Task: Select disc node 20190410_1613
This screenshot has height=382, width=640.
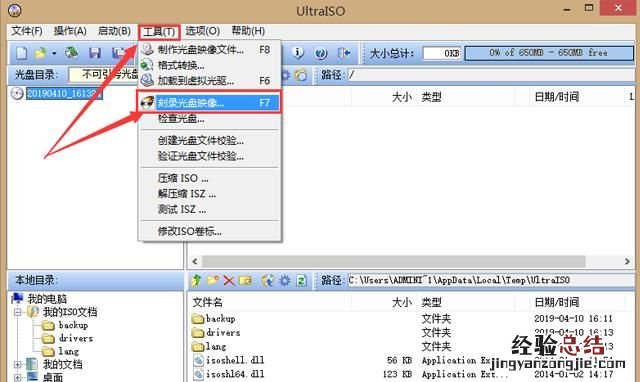Action: tap(64, 93)
